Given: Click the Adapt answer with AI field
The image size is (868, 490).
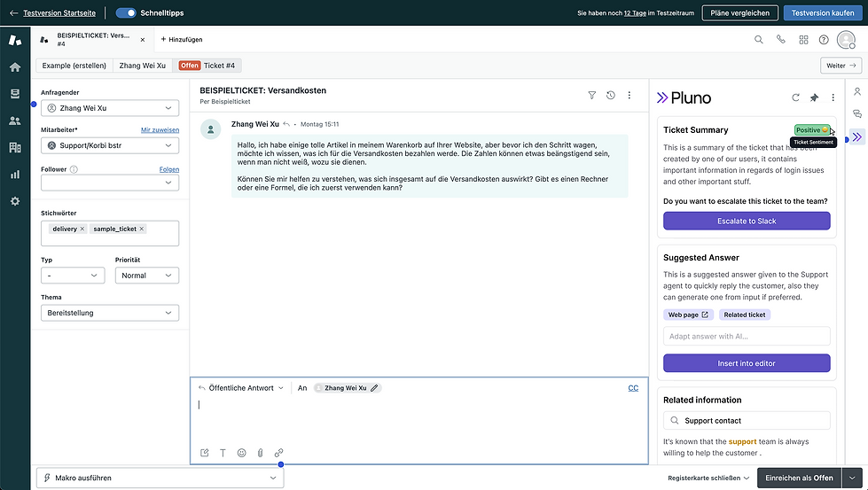Looking at the screenshot, I should [x=747, y=336].
